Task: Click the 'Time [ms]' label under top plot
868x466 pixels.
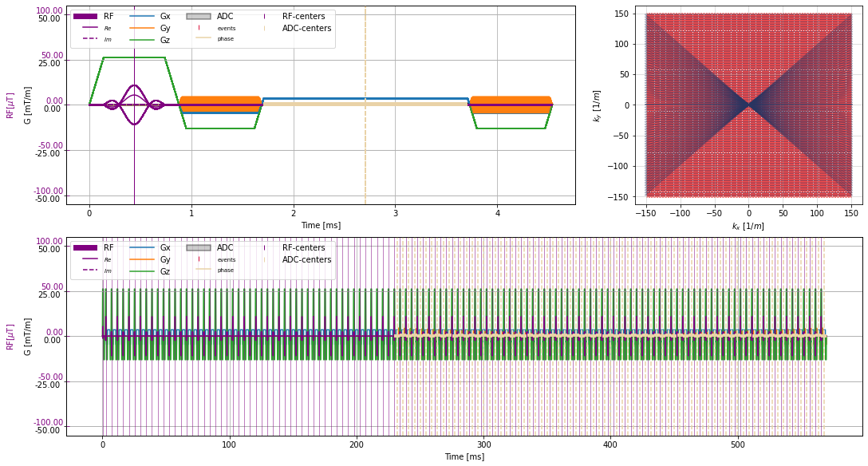Action: [x=321, y=225]
